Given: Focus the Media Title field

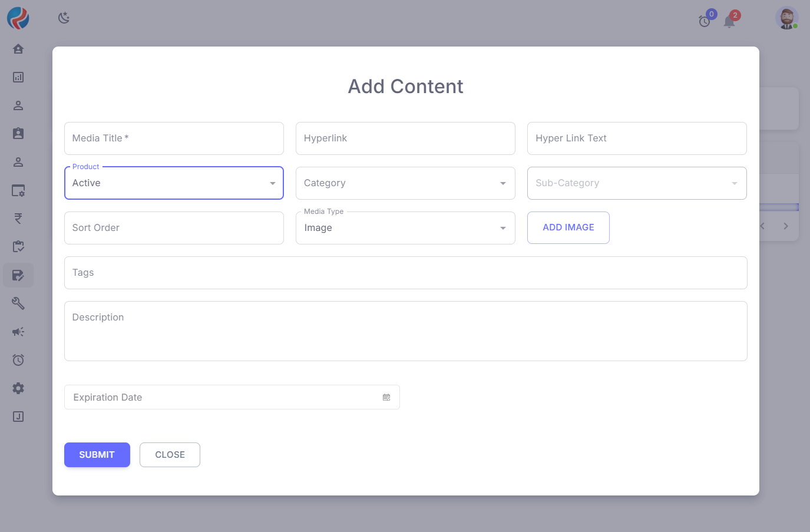Looking at the screenshot, I should [174, 138].
